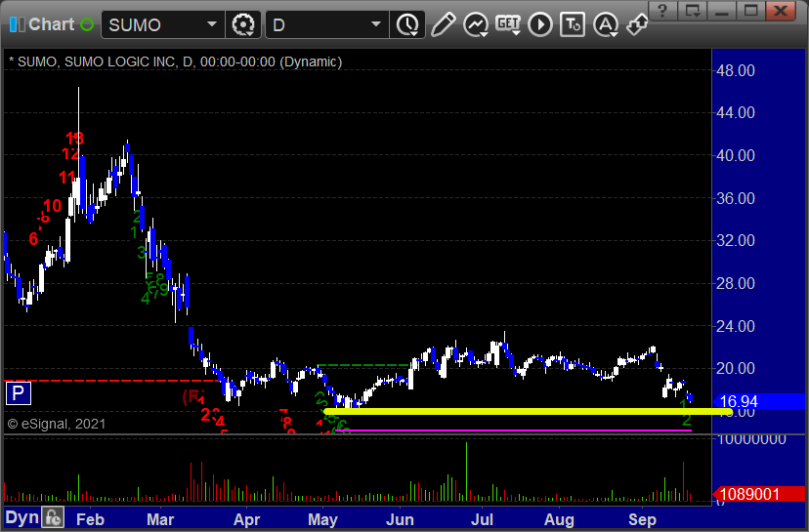The width and height of the screenshot is (809, 532).
Task: Click the pin window icon
Action: point(637,24)
